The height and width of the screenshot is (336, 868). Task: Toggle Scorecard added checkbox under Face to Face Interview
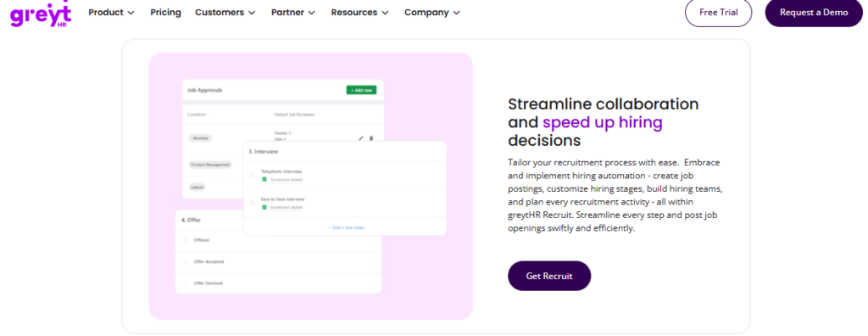pos(264,207)
